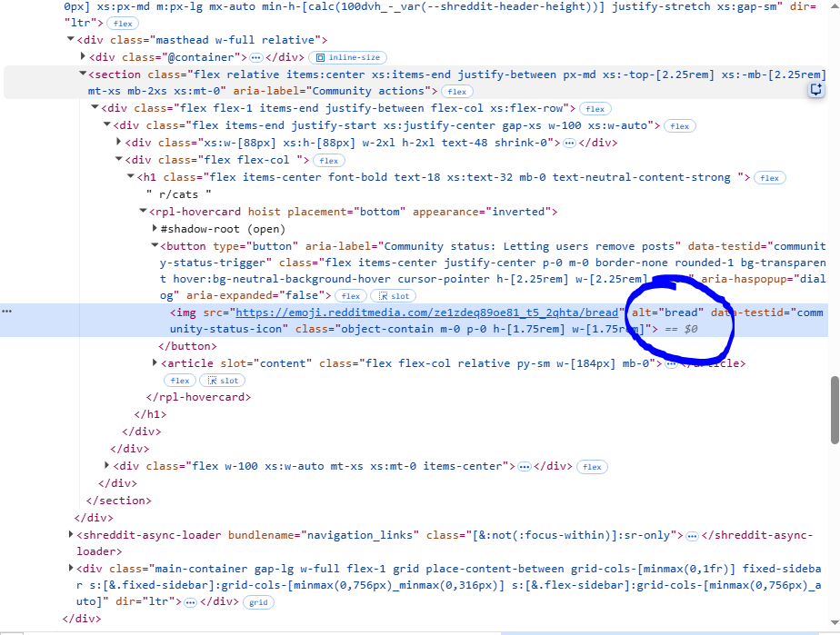Toggle flex badge on the "flex flex-col" div
840x635 pixels.
(x=329, y=161)
